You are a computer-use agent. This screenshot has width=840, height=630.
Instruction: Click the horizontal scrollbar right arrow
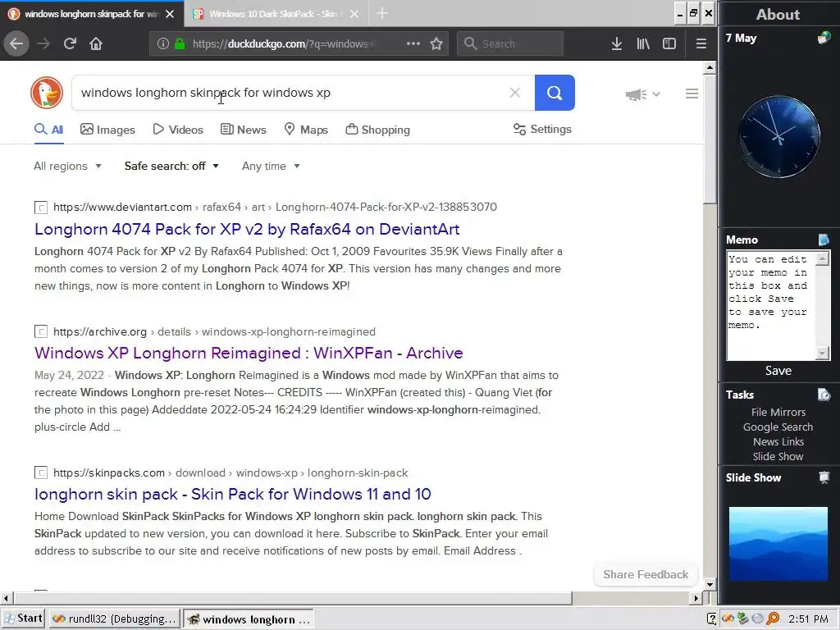[696, 598]
